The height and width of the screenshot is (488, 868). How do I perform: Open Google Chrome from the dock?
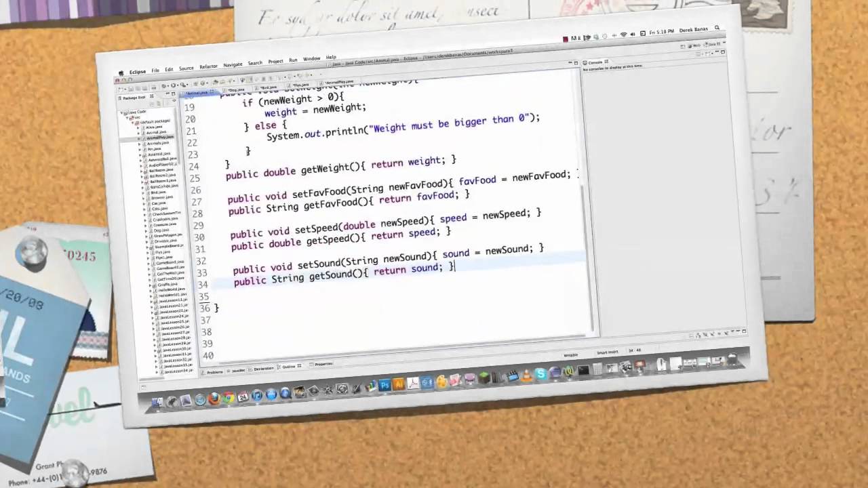pos(229,397)
